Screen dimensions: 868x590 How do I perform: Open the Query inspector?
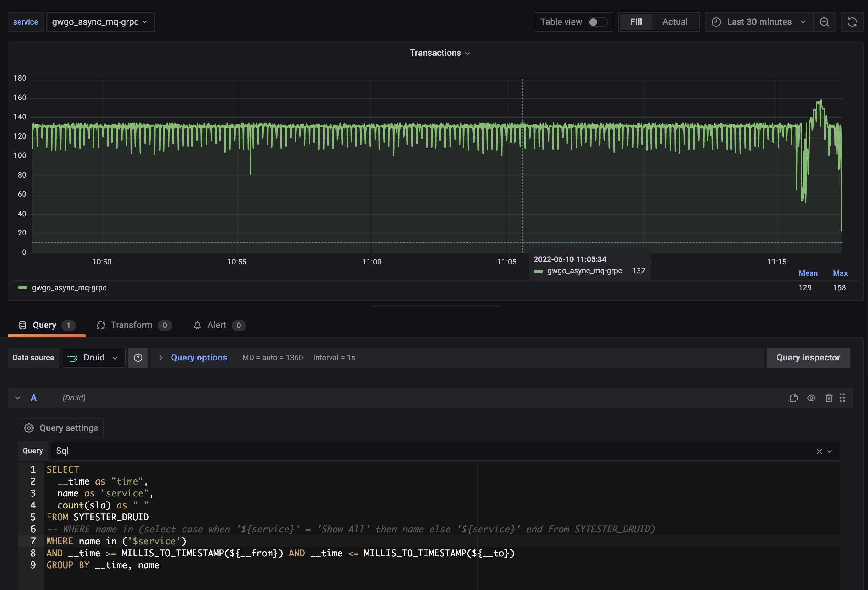point(808,358)
